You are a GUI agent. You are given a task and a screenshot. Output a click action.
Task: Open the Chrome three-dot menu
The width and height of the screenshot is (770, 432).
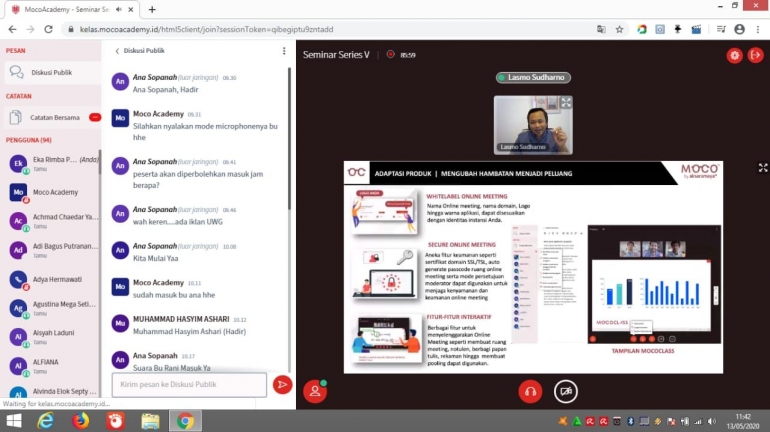(x=758, y=29)
